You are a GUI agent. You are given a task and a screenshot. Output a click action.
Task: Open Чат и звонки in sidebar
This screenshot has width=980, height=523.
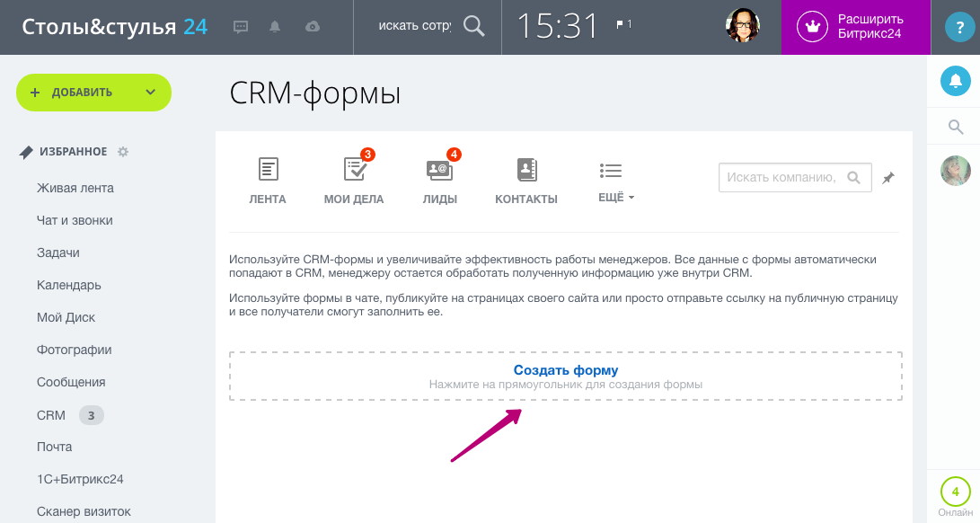(75, 220)
